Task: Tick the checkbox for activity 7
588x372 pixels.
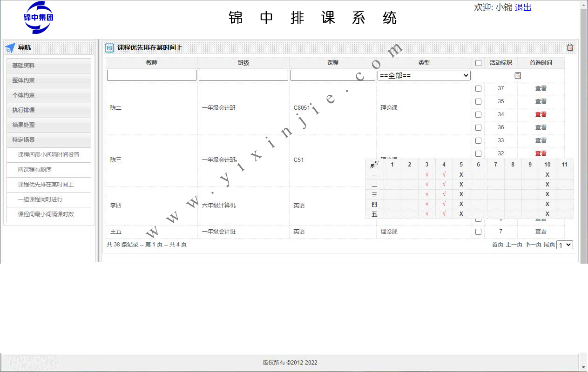Action: point(478,232)
